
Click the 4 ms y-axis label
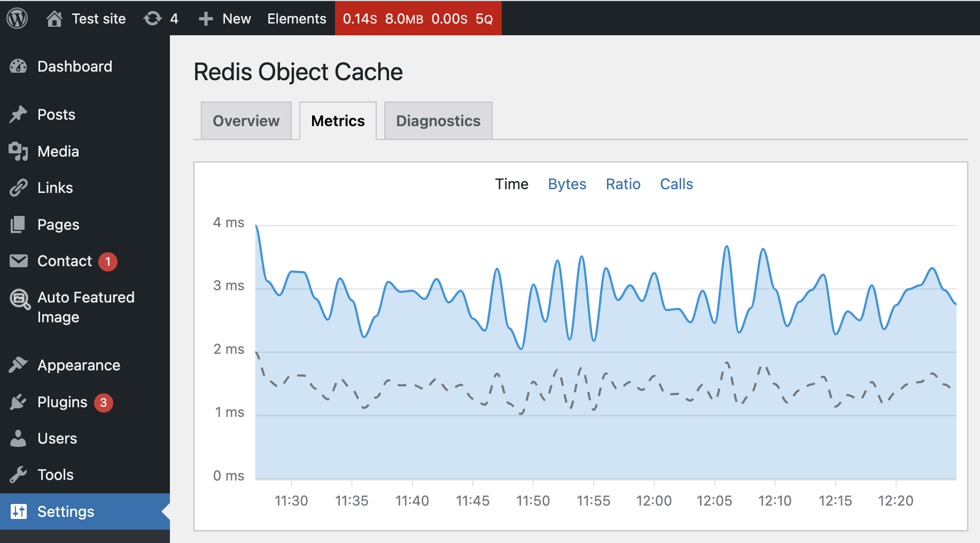coord(229,222)
